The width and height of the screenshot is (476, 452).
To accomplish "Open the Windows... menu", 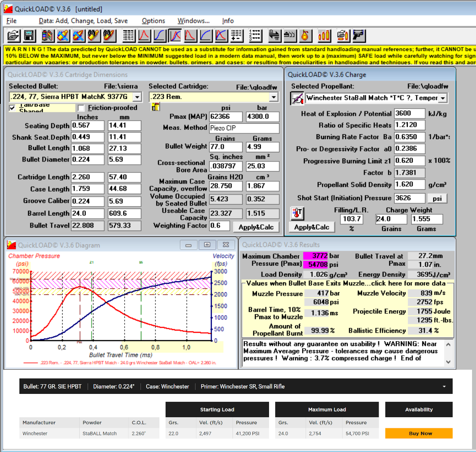I will [x=194, y=21].
